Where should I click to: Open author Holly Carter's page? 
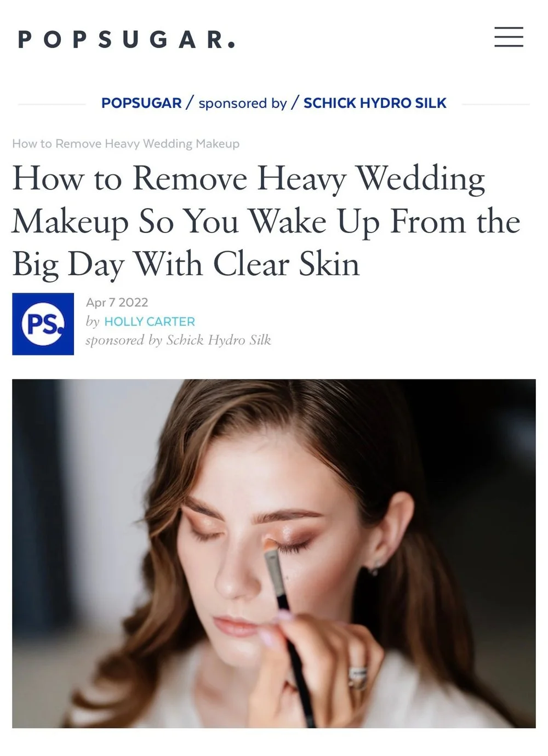point(150,322)
